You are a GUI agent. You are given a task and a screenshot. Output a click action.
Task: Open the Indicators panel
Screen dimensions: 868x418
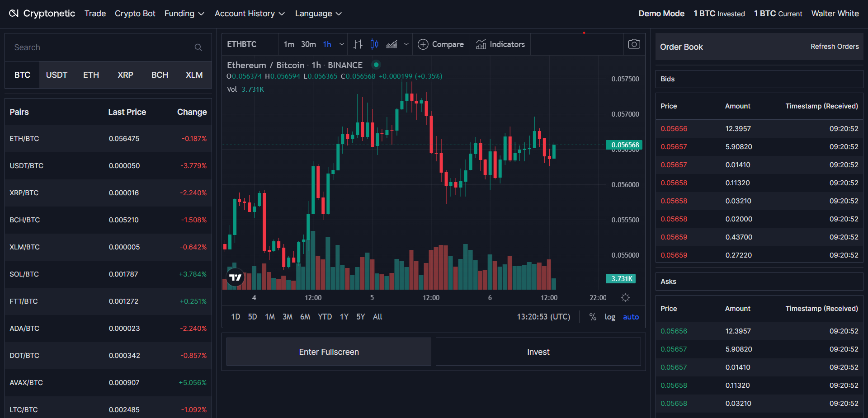500,44
